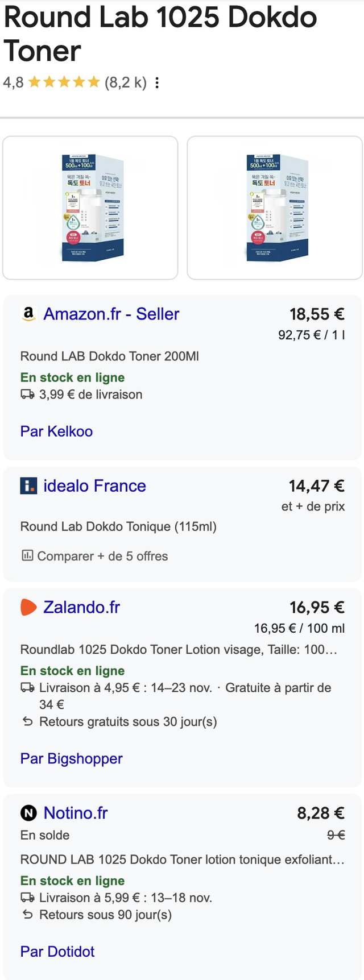Click the Par Kelkoo link
This screenshot has width=364, height=980.
[x=56, y=431]
